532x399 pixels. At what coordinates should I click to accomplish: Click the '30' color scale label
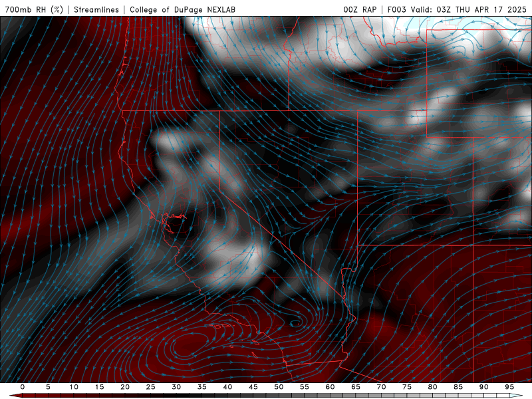(176, 387)
